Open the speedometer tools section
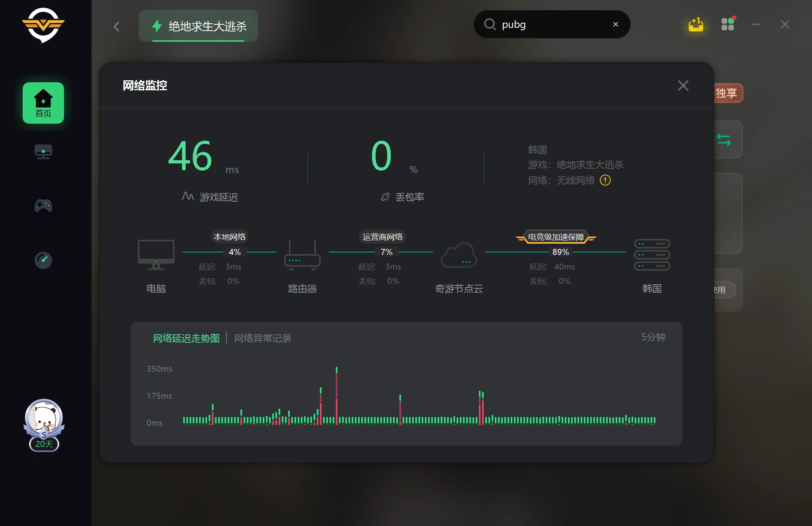812x526 pixels. 43,260
